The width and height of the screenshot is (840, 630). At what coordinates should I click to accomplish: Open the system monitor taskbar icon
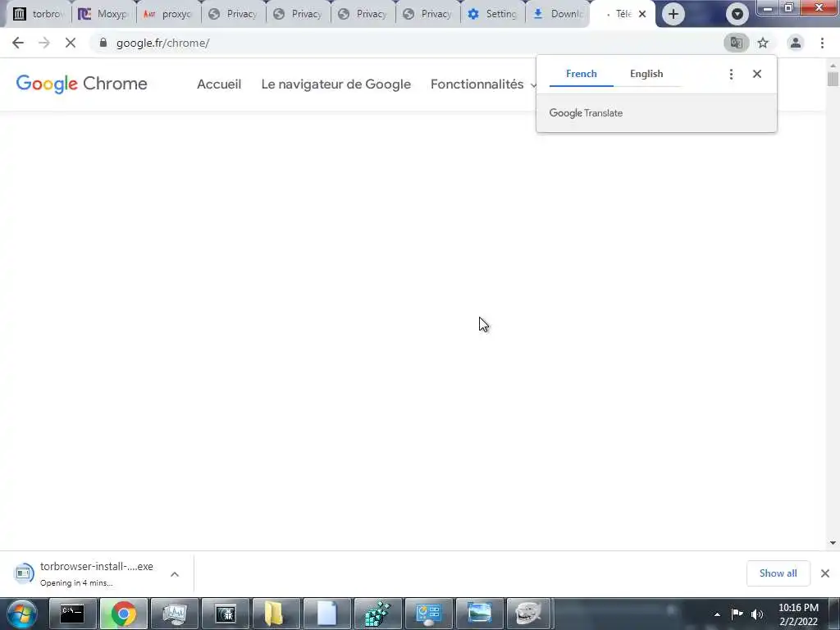[x=174, y=614]
